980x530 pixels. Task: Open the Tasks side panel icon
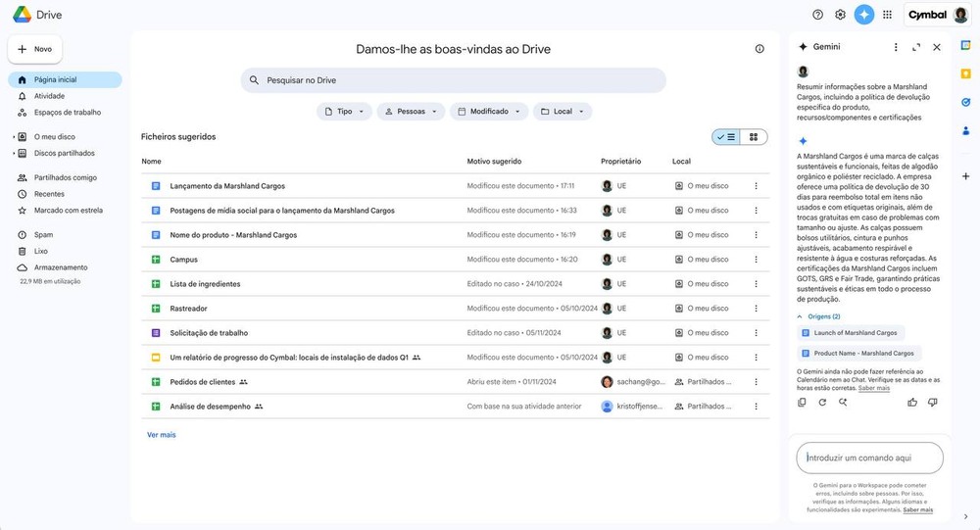pos(965,102)
